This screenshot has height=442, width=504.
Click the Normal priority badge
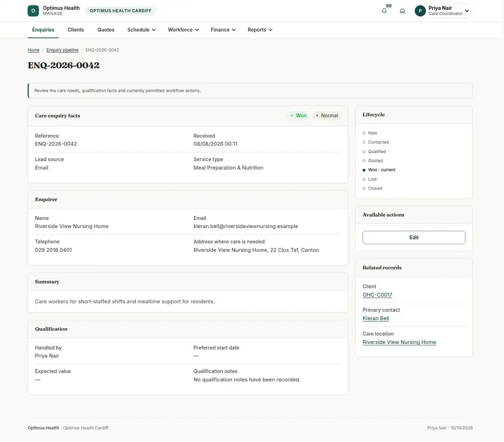click(327, 116)
